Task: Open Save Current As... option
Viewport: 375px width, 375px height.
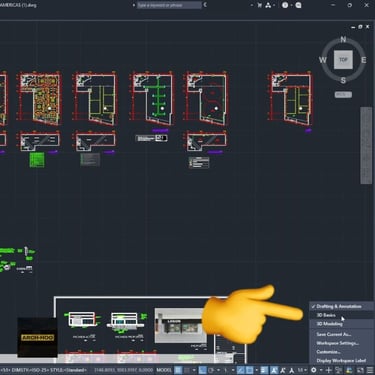Action: pos(334,334)
